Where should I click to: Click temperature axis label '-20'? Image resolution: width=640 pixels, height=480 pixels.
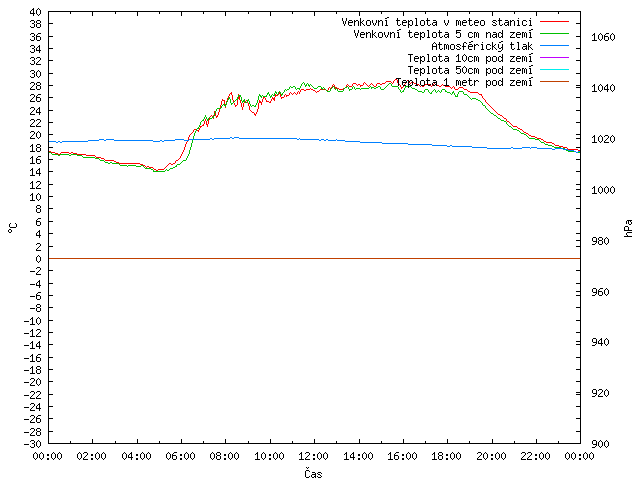33,382
